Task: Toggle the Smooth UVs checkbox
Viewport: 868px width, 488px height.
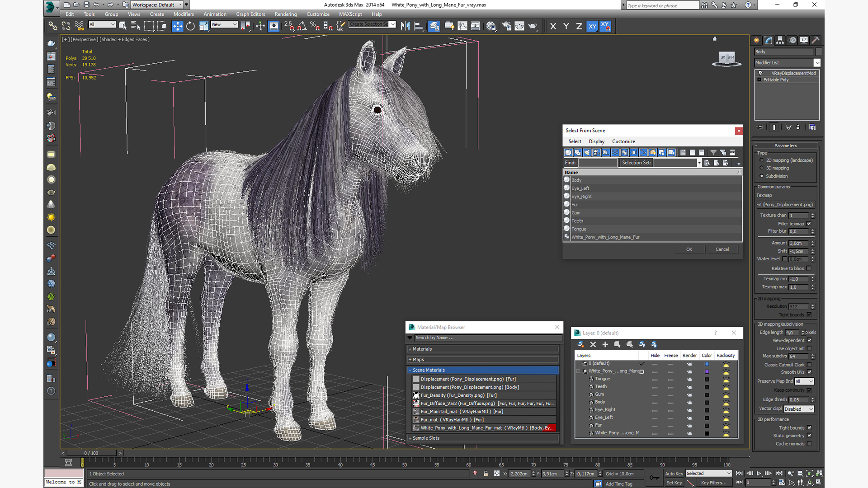Action: (x=809, y=372)
